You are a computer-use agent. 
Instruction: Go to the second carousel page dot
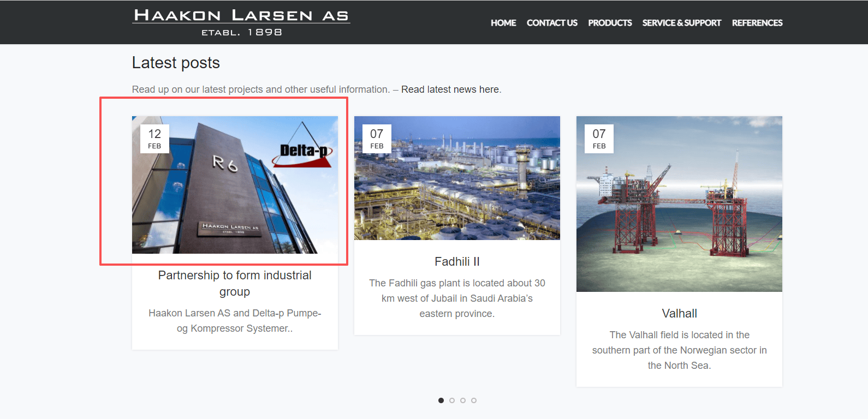(452, 400)
